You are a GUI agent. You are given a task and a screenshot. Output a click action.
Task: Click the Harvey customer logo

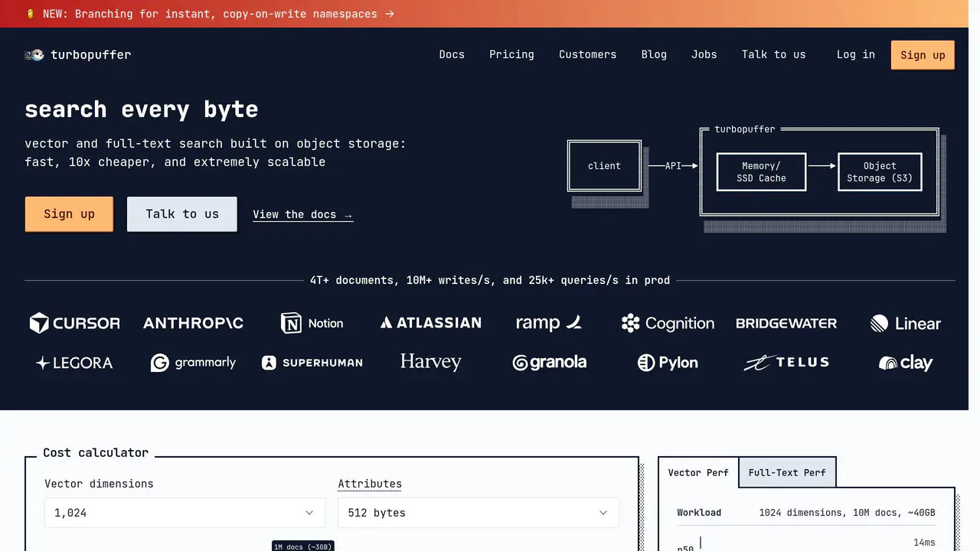click(x=431, y=362)
